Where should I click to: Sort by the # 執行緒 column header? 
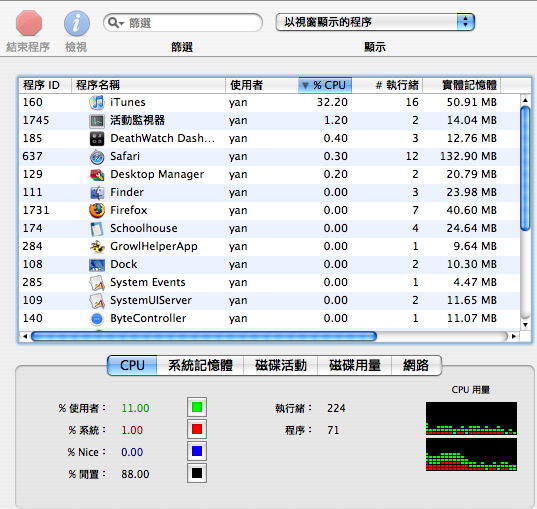click(387, 85)
